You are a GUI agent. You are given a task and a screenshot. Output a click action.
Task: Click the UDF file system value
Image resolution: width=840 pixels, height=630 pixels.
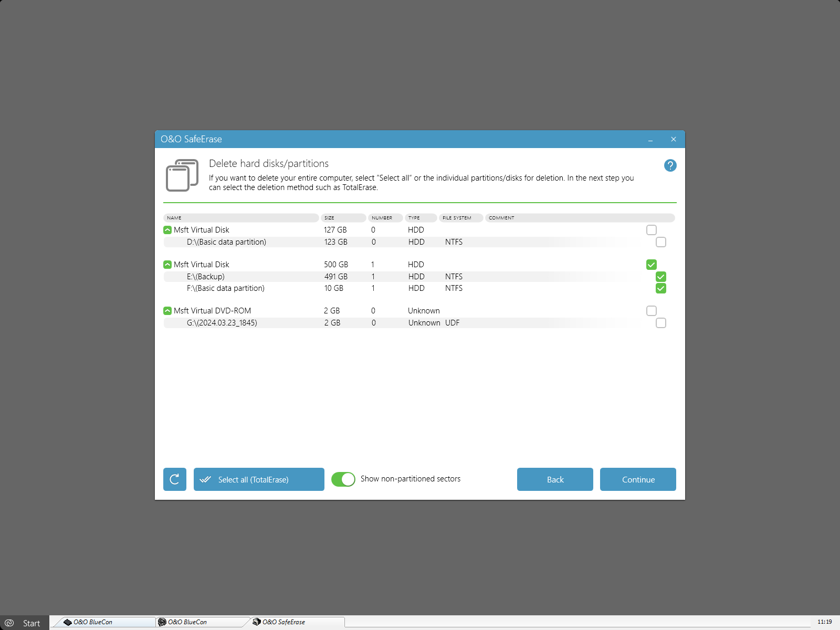tap(452, 323)
